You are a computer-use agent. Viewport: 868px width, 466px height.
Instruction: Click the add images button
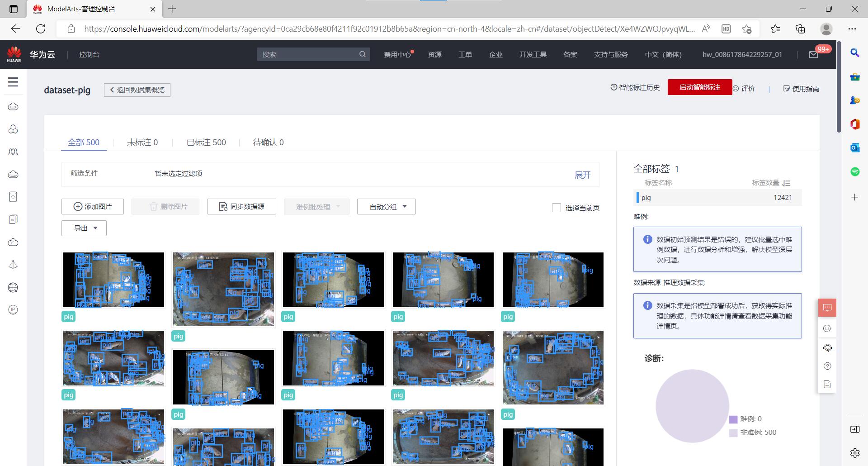pyautogui.click(x=93, y=207)
